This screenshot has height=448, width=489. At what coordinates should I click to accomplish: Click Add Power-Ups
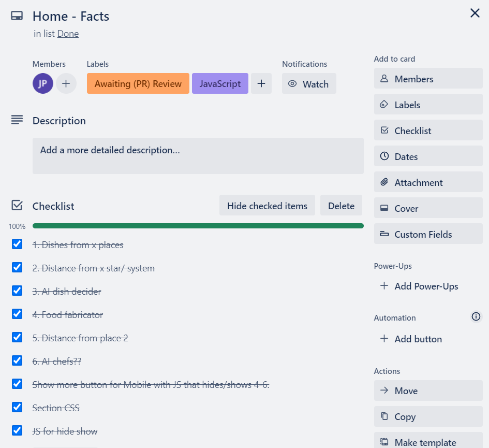[428, 286]
